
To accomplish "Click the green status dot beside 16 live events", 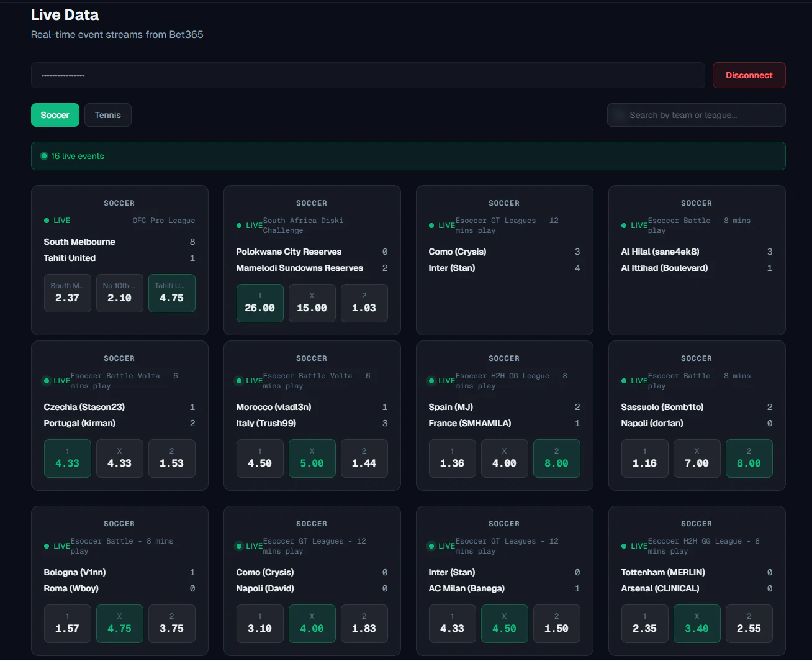I will 44,156.
